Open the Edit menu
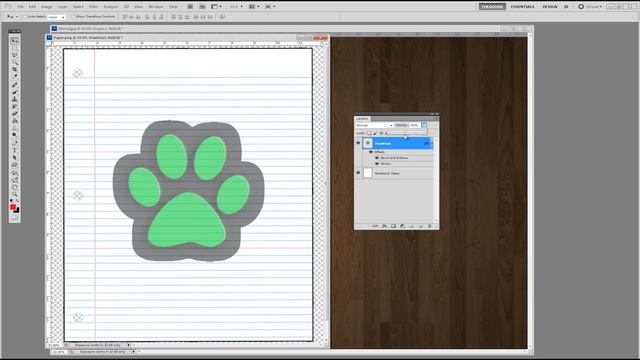Viewport: 640px width, 360px height. click(32, 7)
